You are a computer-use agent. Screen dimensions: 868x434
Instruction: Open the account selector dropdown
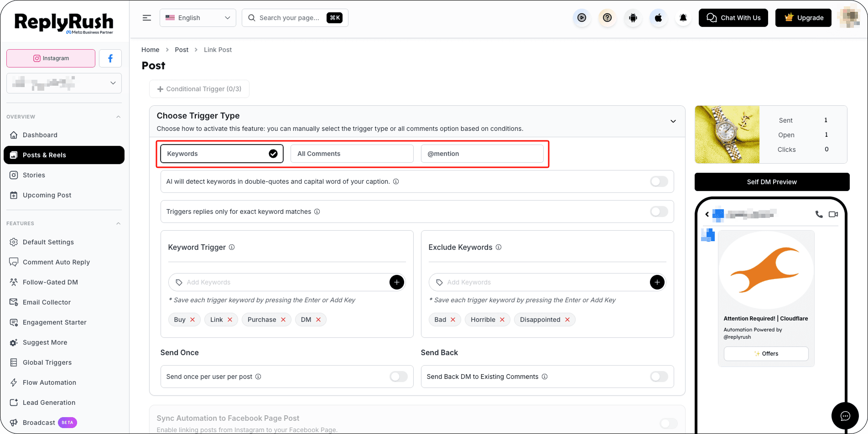64,83
